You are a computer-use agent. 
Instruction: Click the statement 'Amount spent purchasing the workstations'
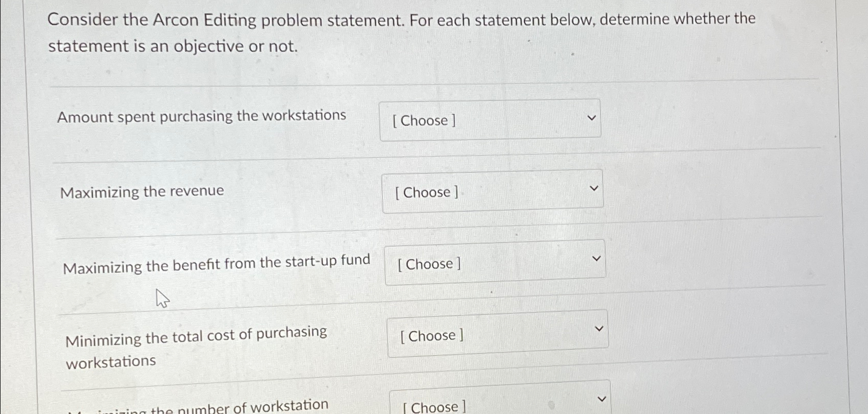click(x=201, y=116)
